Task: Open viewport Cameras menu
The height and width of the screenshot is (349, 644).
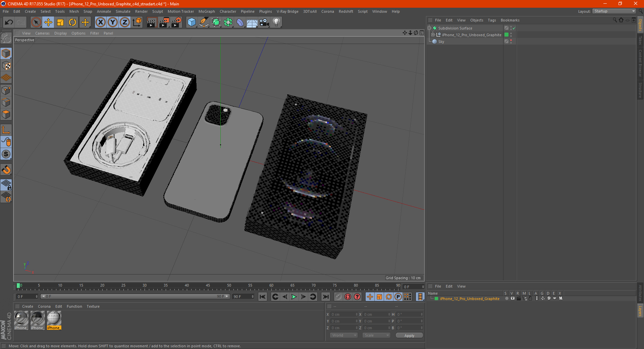Action: [42, 33]
